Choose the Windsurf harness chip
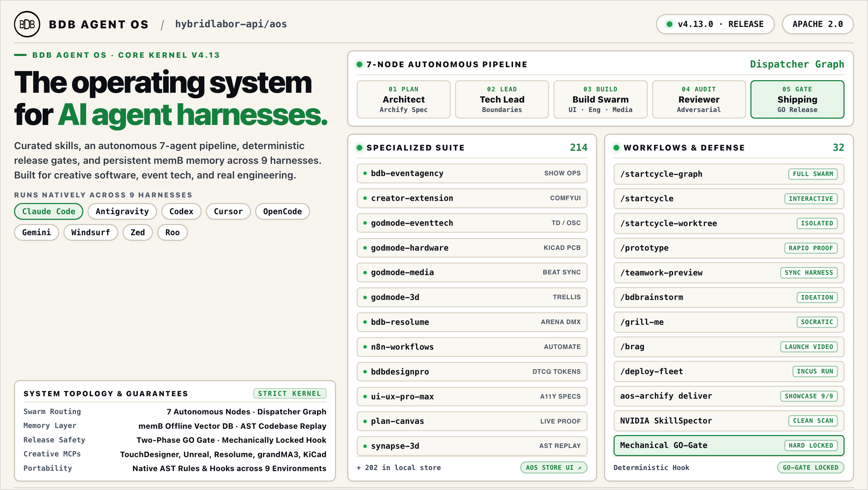Screen dimensions: 868x490 [91, 232]
